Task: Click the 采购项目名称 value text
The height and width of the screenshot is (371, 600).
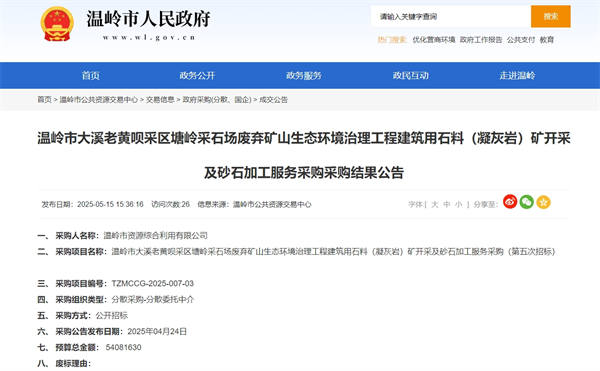Action: [333, 252]
